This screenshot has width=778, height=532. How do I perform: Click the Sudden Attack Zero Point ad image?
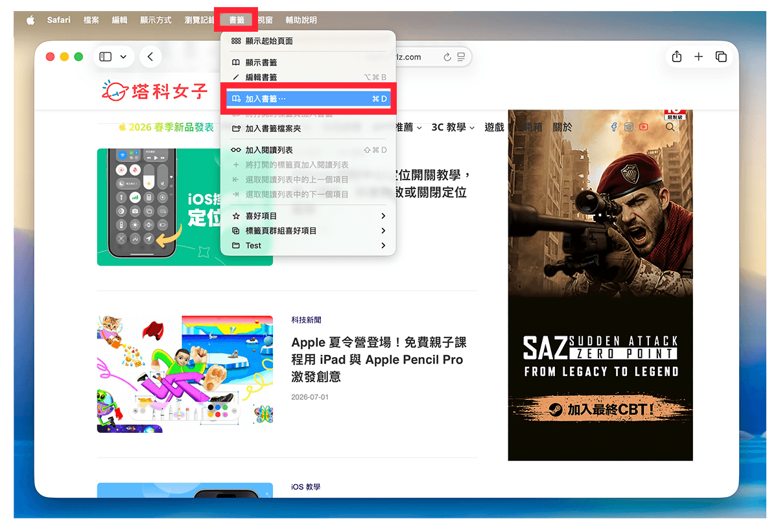coord(600,285)
